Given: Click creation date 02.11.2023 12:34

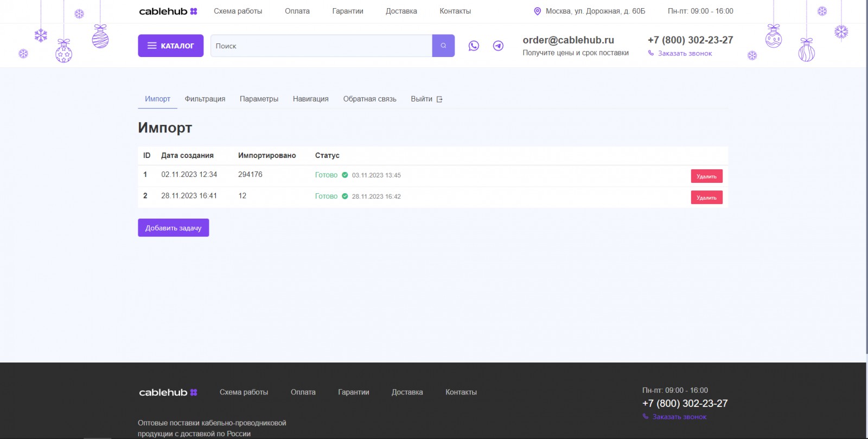Looking at the screenshot, I should [189, 174].
